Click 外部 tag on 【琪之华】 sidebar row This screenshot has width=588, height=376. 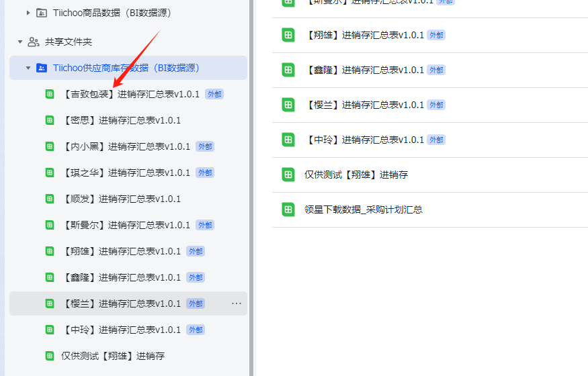pyautogui.click(x=205, y=173)
